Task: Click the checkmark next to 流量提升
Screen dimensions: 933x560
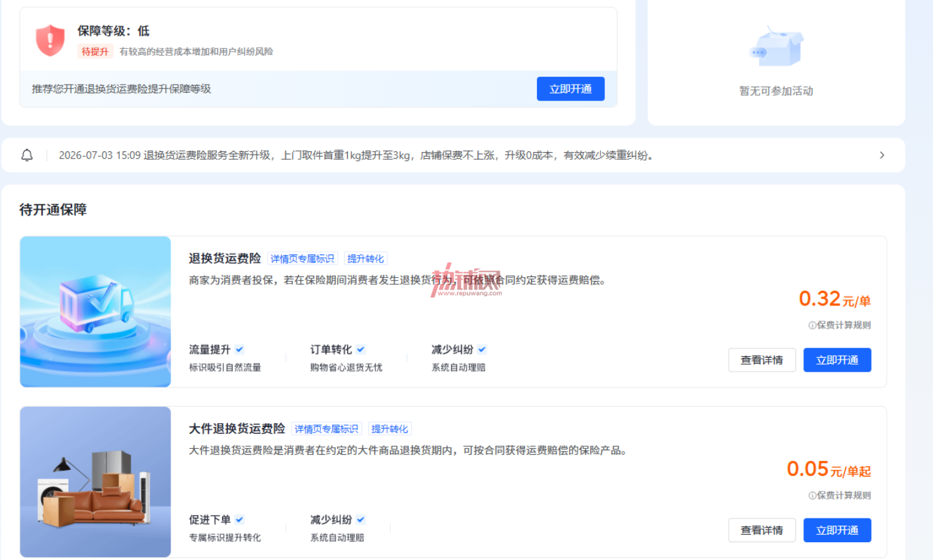Action: [x=239, y=349]
